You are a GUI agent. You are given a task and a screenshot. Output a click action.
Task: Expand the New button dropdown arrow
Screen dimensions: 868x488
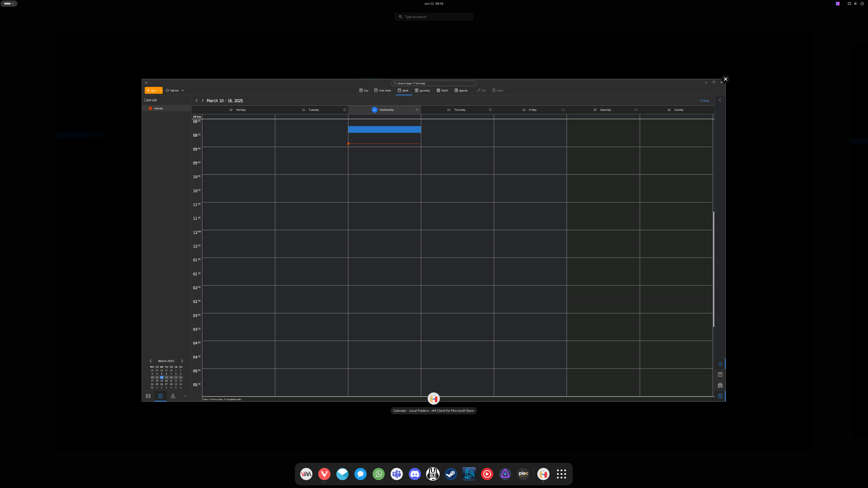click(161, 90)
